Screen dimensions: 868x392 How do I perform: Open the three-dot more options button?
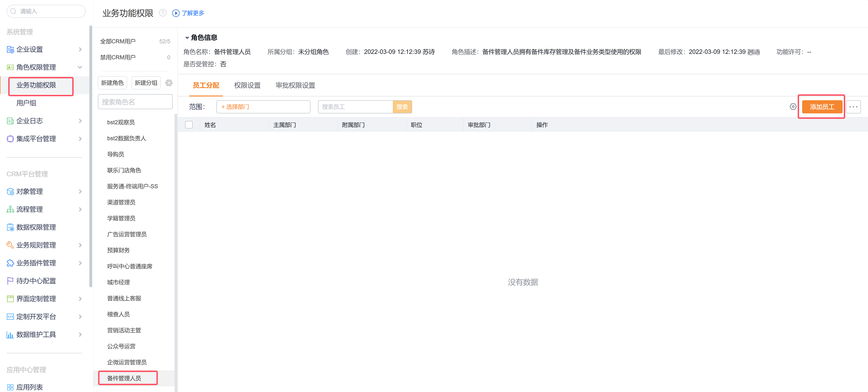pyautogui.click(x=853, y=107)
